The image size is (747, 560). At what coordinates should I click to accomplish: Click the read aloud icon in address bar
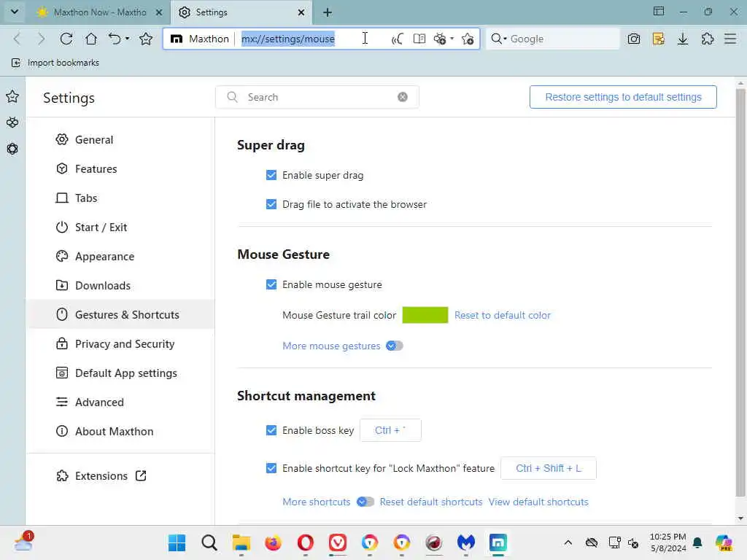point(397,39)
